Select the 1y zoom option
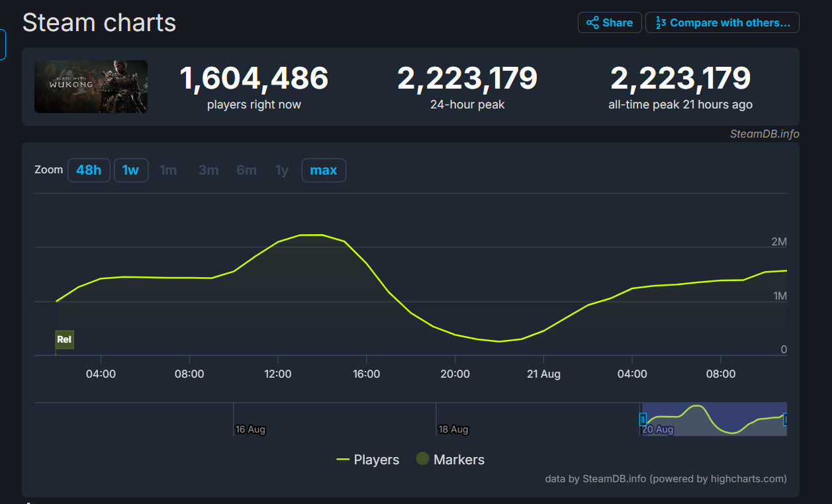This screenshot has width=832, height=504. [x=282, y=170]
